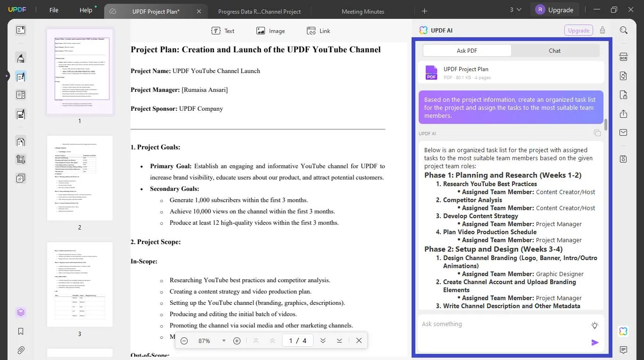Open the Attachments paperclip panel
This screenshot has height=360, width=644.
point(21,350)
